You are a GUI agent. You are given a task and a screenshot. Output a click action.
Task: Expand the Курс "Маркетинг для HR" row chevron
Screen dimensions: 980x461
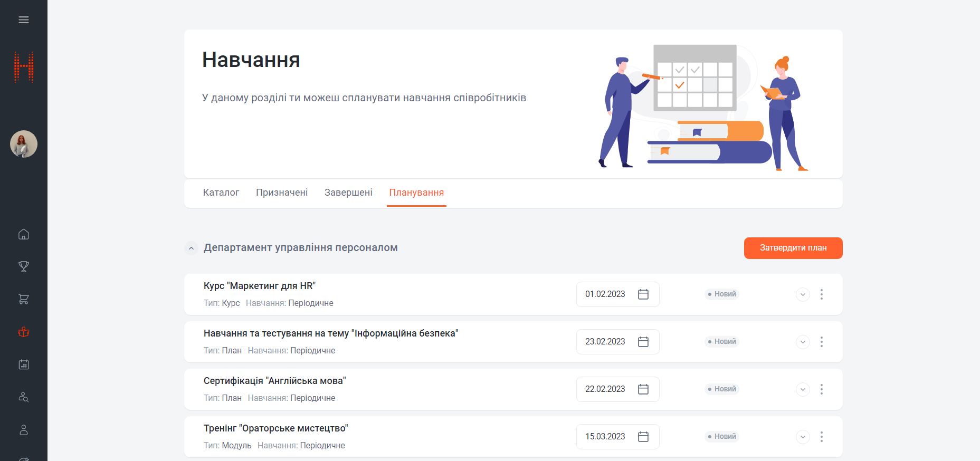pyautogui.click(x=802, y=294)
